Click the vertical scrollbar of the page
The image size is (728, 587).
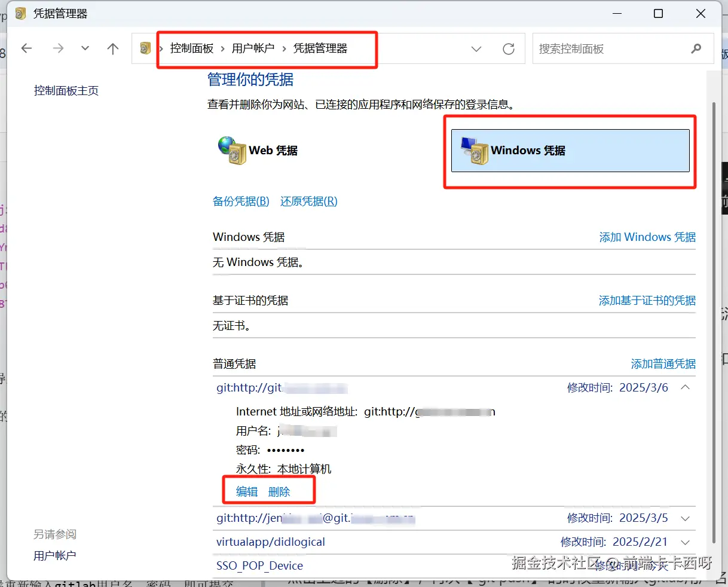pos(713,323)
